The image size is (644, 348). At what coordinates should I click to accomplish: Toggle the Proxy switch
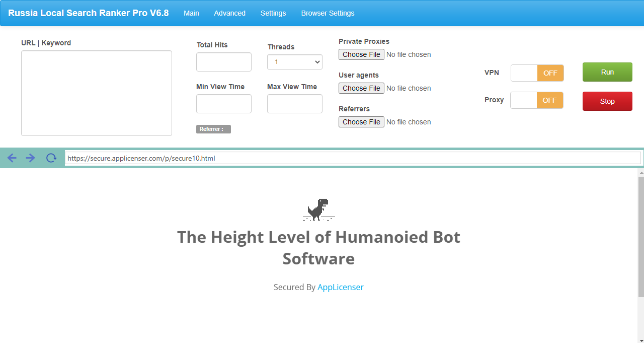536,100
